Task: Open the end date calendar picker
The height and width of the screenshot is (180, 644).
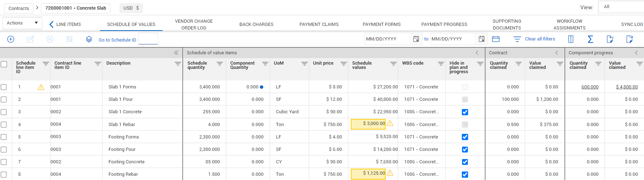Action: (x=481, y=39)
